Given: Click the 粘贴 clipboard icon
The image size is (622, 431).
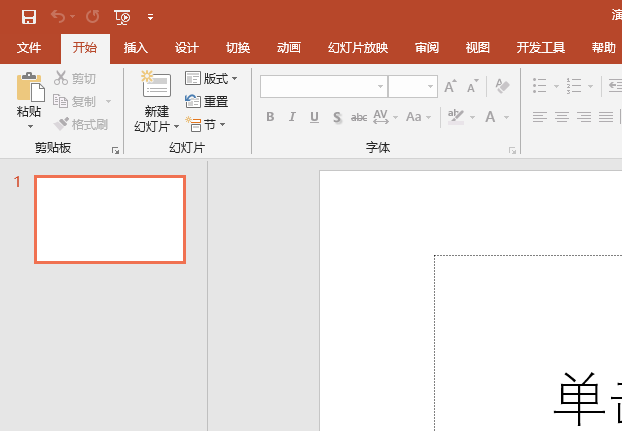Looking at the screenshot, I should [30, 87].
